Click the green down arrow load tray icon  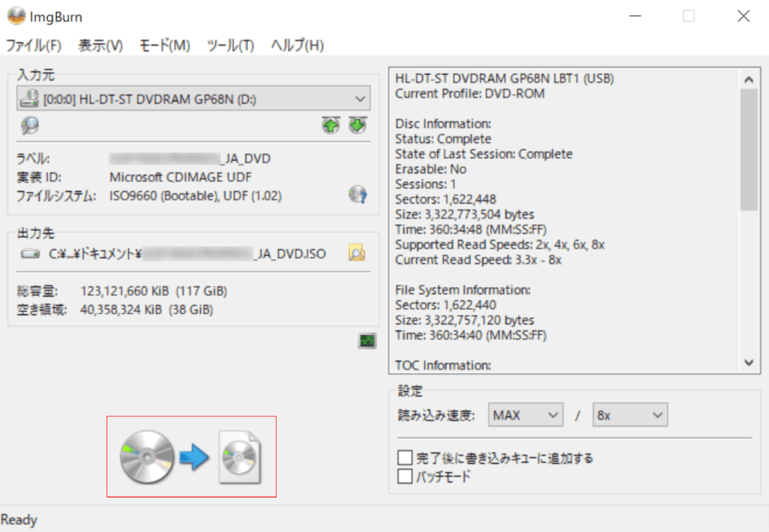pos(357,126)
